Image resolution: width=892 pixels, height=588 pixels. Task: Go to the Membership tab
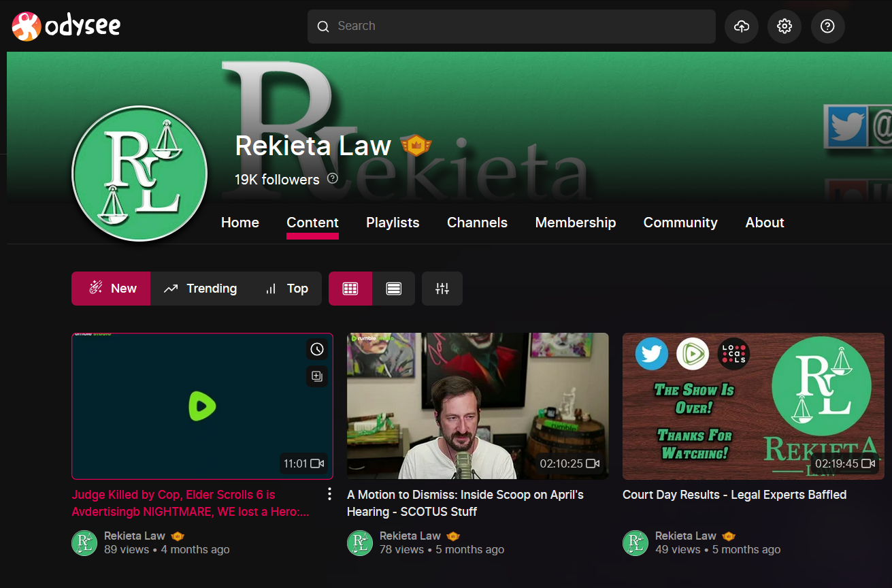(x=576, y=223)
